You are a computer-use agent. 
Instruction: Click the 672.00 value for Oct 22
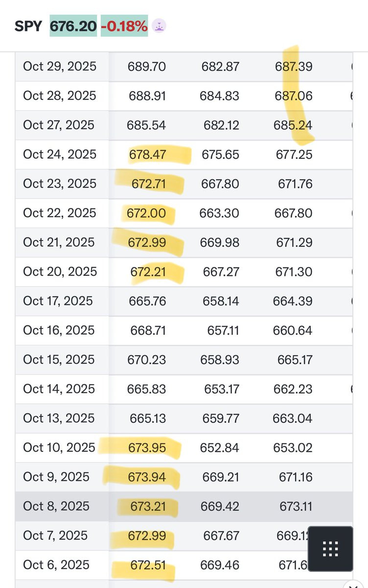pyautogui.click(x=146, y=214)
